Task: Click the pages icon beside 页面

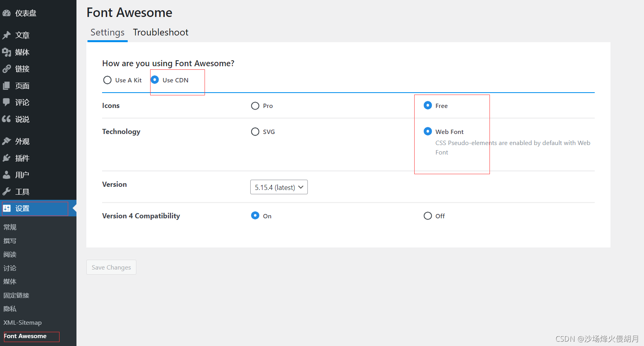Action: pos(6,86)
